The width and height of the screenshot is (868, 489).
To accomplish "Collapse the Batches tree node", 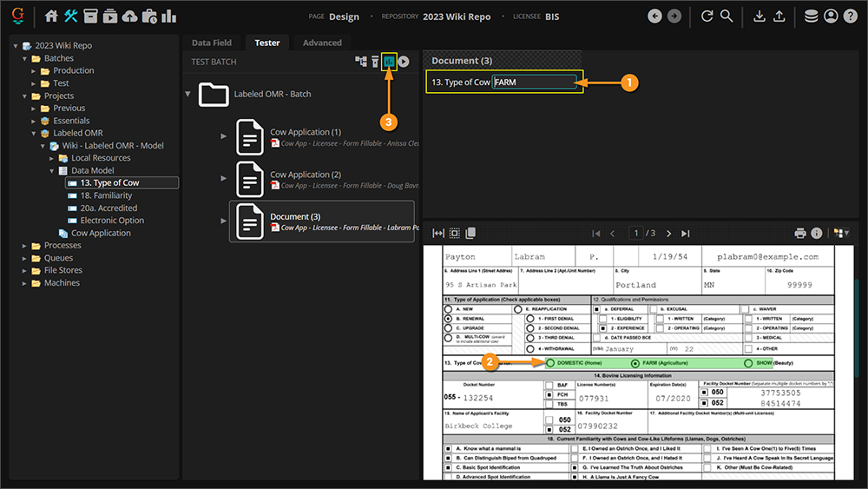I will point(24,58).
